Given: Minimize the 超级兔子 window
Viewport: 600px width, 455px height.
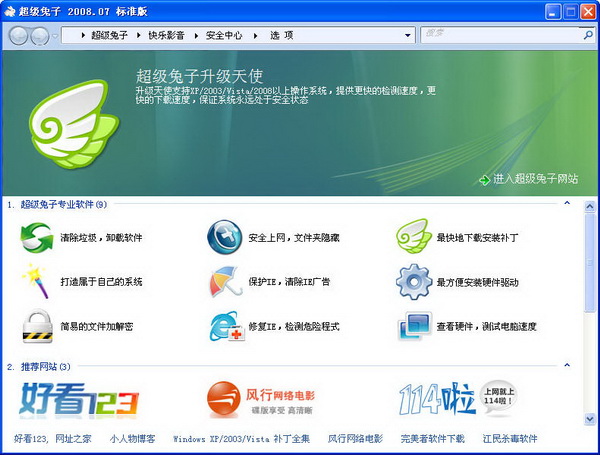Looking at the screenshot, I should (553, 12).
